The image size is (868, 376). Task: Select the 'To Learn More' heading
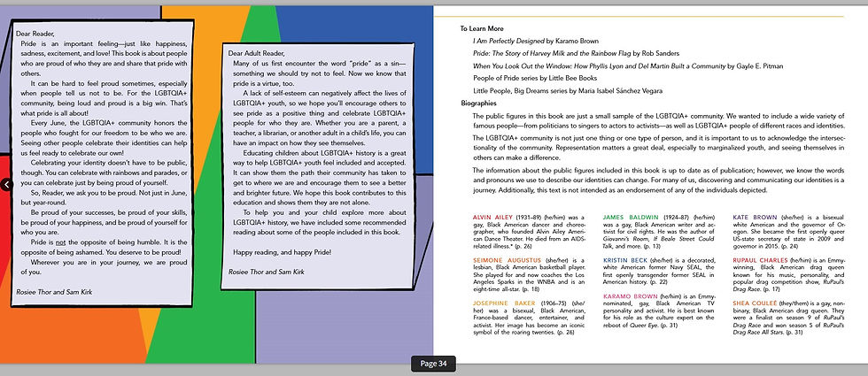click(482, 28)
